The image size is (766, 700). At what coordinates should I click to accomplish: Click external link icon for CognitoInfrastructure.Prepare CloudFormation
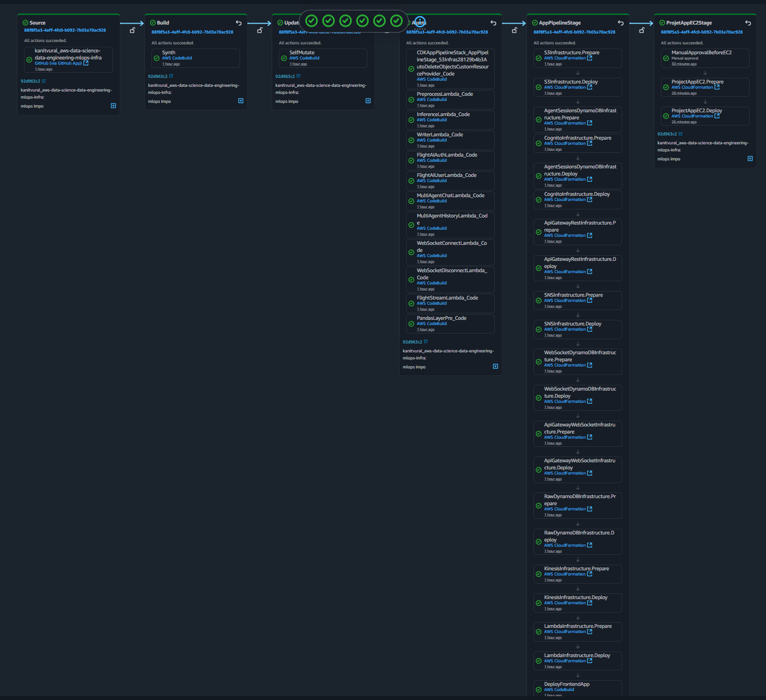click(590, 143)
